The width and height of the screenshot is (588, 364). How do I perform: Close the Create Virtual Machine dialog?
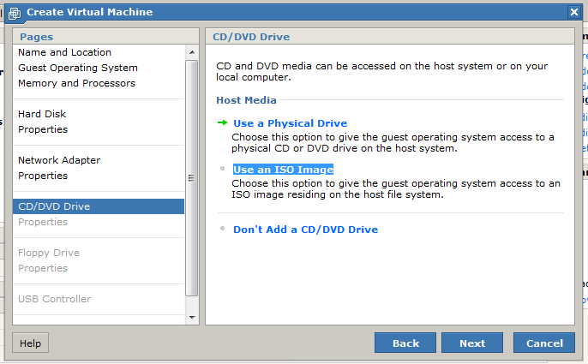pos(573,12)
